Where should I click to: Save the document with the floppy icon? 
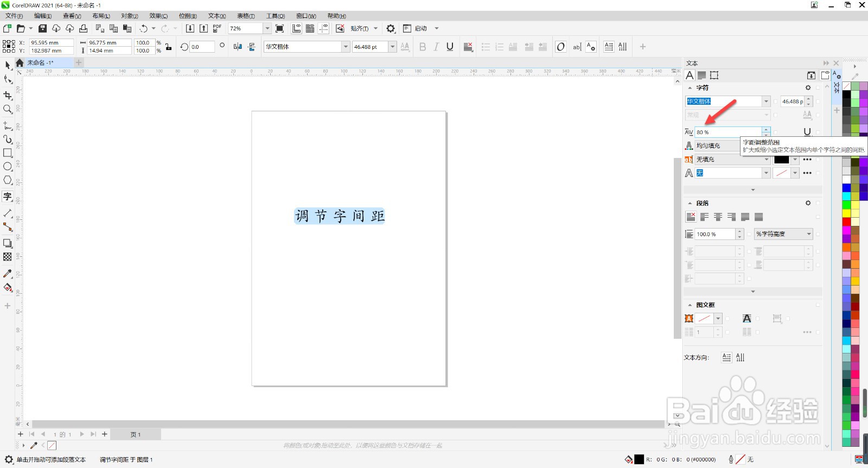[42, 28]
